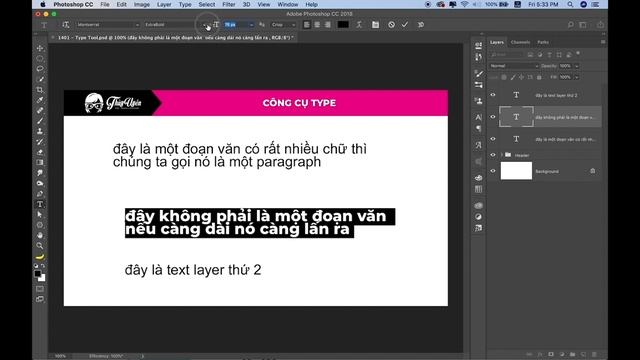The height and width of the screenshot is (360, 640).
Task: Open the Normal blend mode dropdown
Action: pos(514,66)
